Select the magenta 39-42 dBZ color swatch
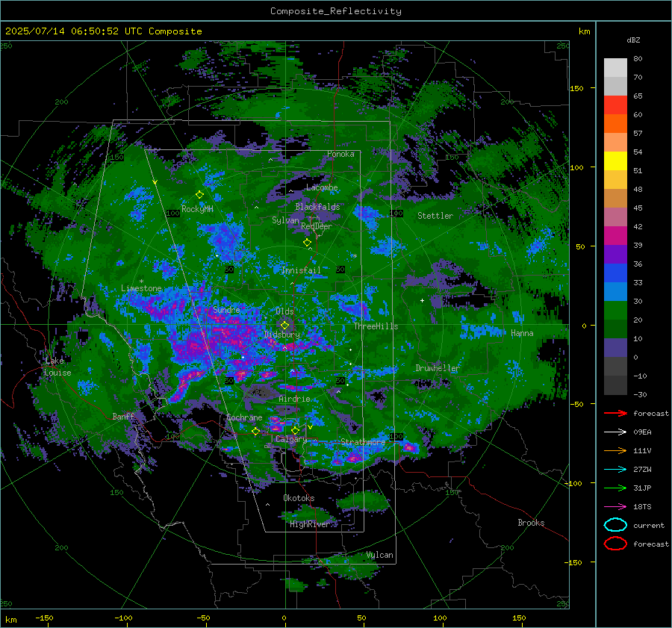The image size is (672, 628). [x=615, y=236]
